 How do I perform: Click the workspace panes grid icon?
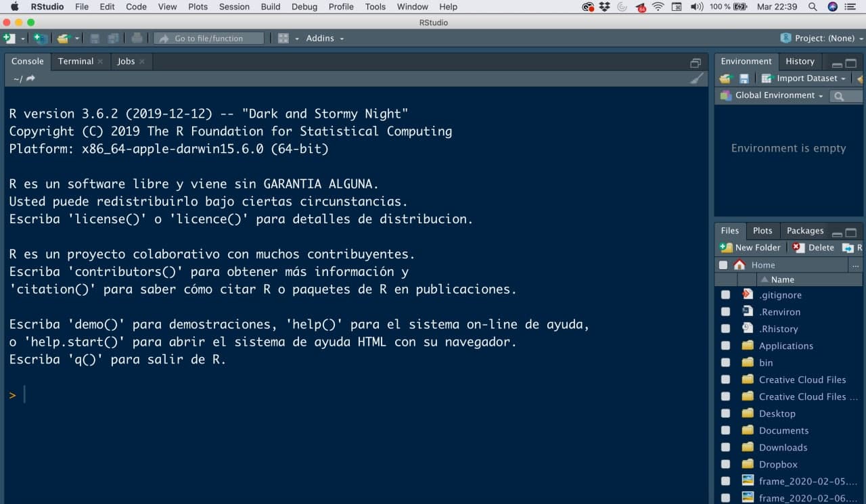point(283,39)
